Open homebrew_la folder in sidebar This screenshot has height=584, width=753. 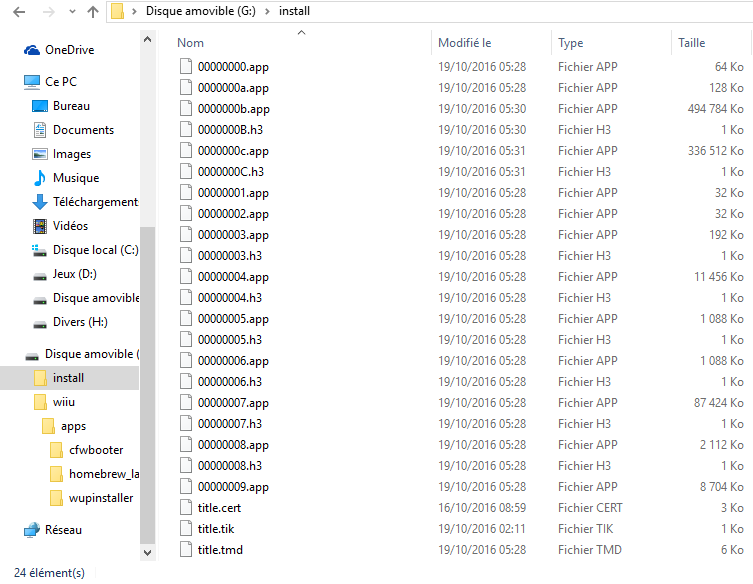[x=104, y=474]
